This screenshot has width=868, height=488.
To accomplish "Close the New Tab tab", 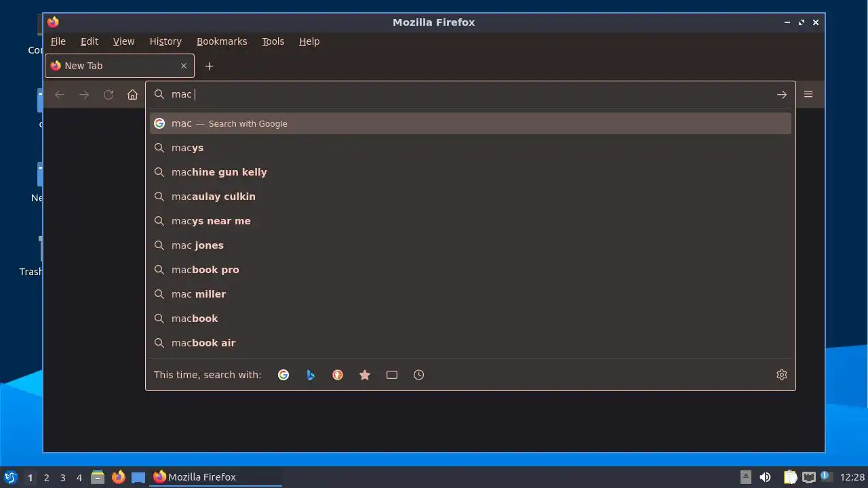I will pos(184,66).
